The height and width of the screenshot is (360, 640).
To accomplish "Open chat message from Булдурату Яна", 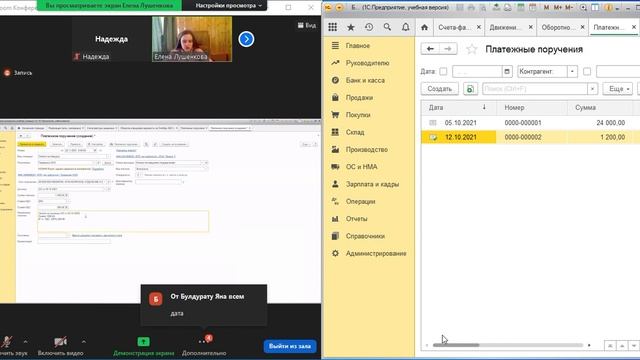I will pyautogui.click(x=204, y=305).
